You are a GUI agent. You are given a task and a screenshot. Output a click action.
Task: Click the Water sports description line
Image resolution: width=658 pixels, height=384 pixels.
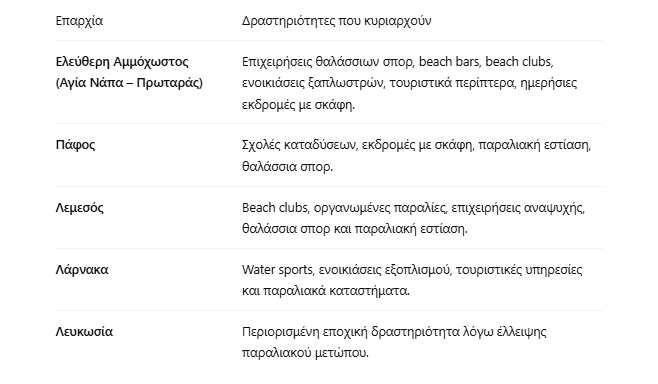pos(412,269)
